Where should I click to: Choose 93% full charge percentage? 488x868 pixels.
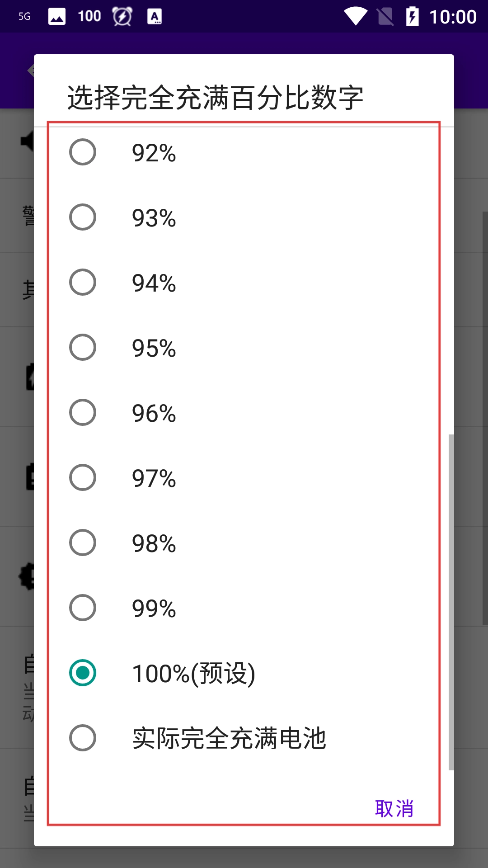[x=83, y=217]
